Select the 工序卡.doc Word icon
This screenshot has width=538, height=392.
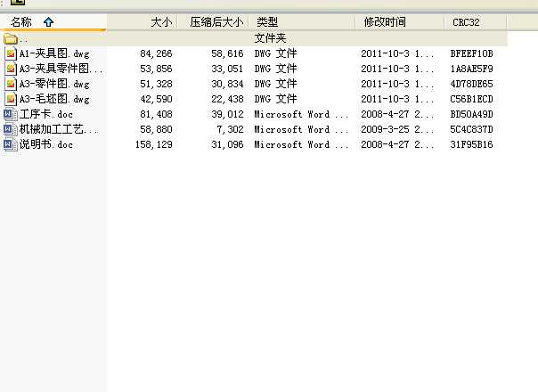(11, 114)
